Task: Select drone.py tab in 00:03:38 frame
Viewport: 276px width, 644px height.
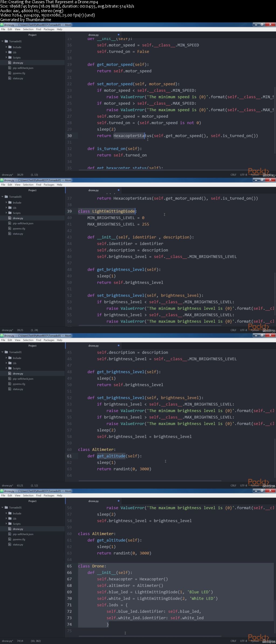Action: click(94, 346)
